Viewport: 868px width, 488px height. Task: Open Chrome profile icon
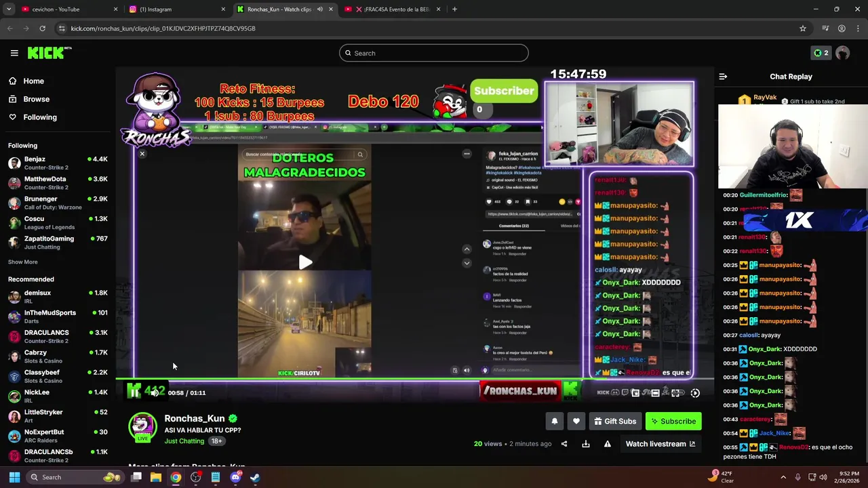(842, 28)
